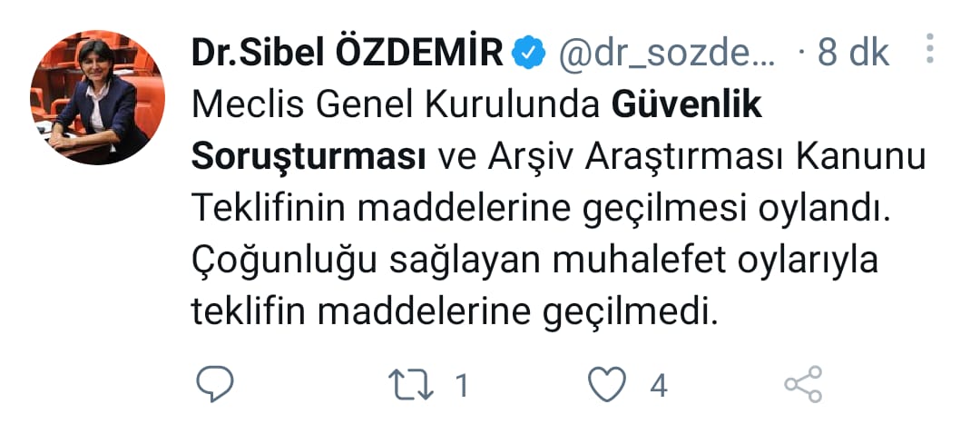The height and width of the screenshot is (434, 980).
Task: Click the bold word 'Soruşturması'
Action: pos(309,158)
